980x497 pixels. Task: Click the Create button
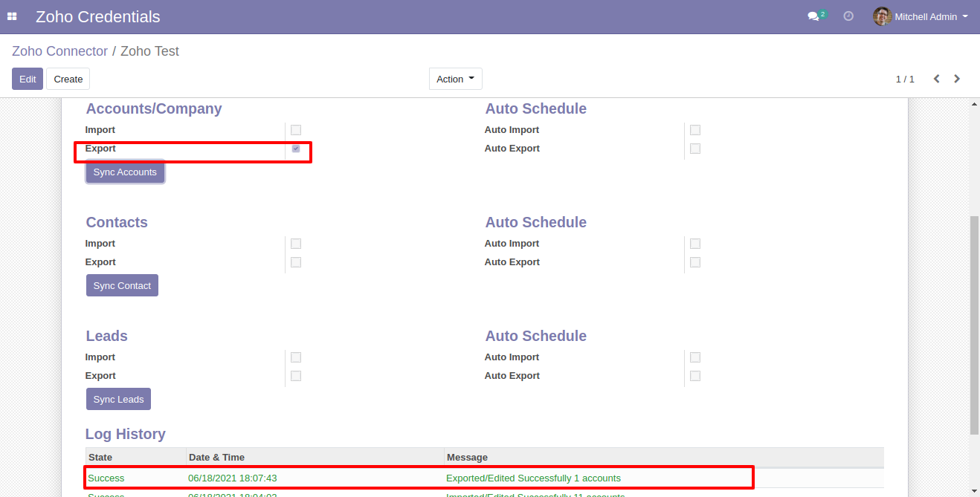point(68,79)
